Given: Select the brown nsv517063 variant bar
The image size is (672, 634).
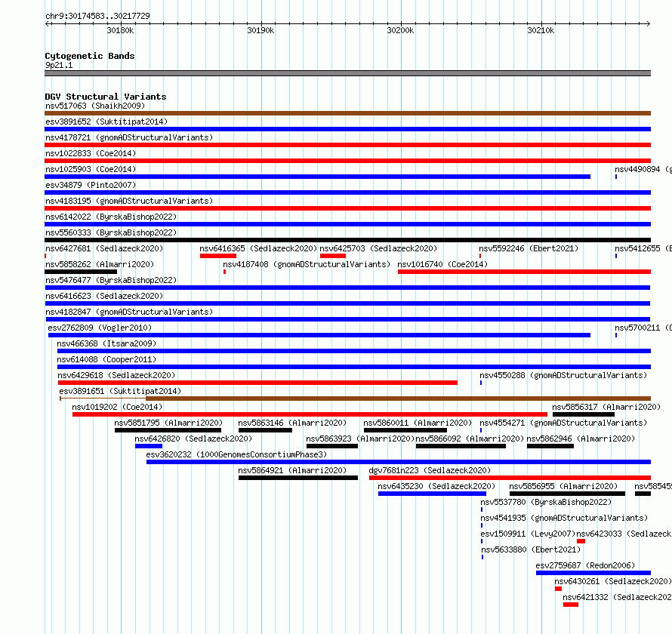Looking at the screenshot, I should (x=347, y=113).
